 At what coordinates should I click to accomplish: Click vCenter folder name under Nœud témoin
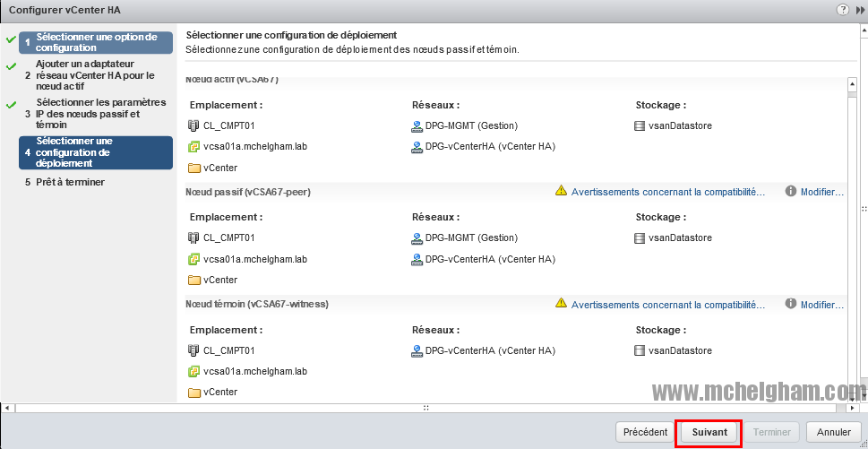(x=220, y=392)
